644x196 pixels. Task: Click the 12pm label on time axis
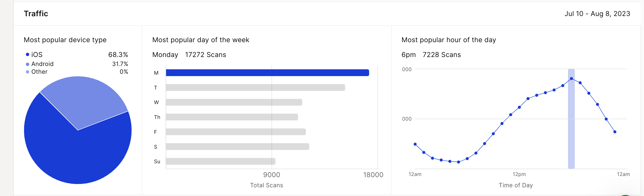pyautogui.click(x=519, y=174)
